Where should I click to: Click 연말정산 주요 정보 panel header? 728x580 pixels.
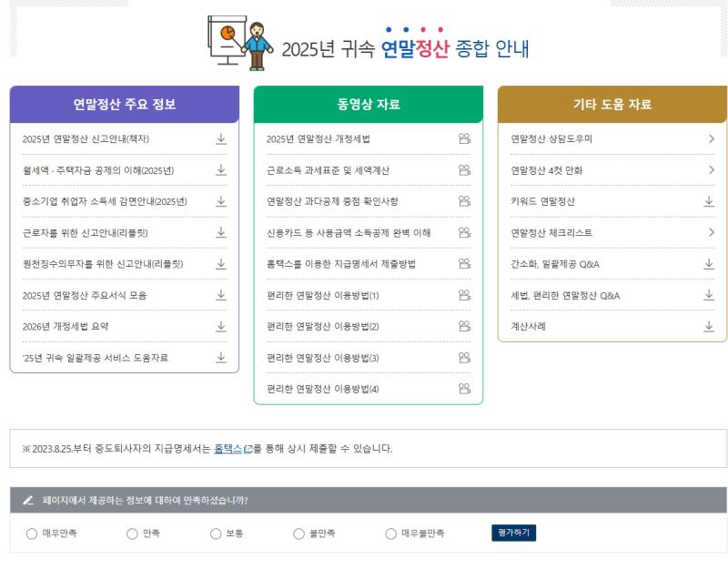[125, 104]
